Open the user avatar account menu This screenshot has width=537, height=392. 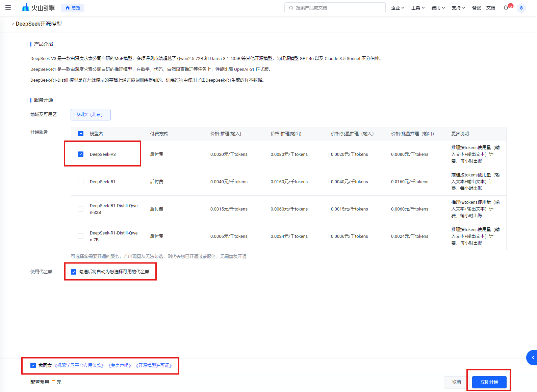(x=521, y=8)
